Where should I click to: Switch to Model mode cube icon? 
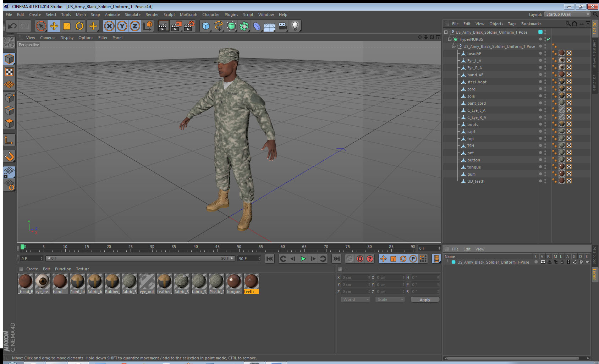pyautogui.click(x=9, y=59)
